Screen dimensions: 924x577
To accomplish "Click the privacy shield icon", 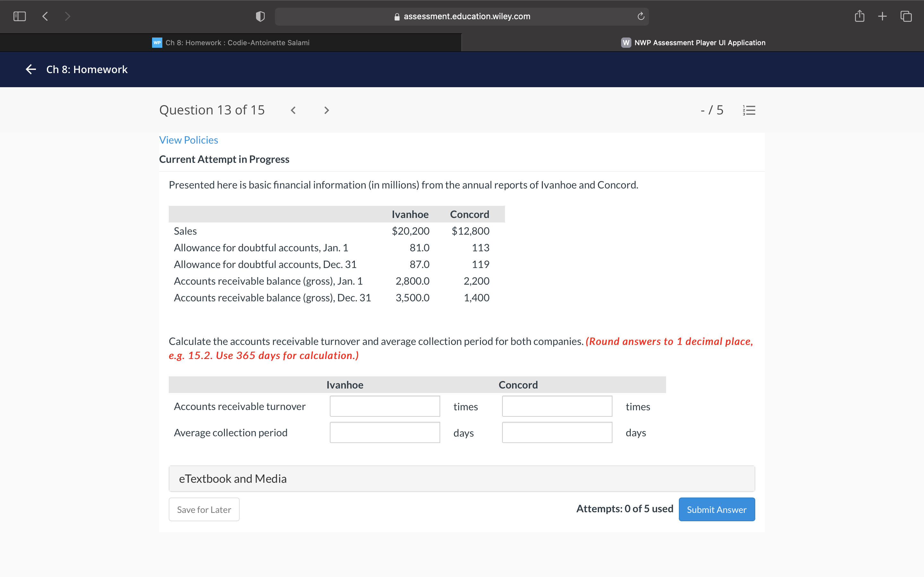I will click(260, 16).
